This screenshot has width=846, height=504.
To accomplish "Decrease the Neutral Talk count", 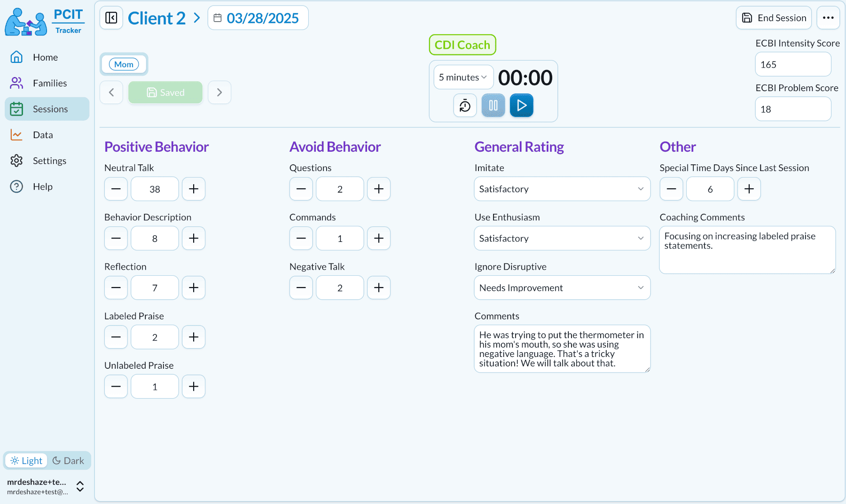I will pos(116,189).
